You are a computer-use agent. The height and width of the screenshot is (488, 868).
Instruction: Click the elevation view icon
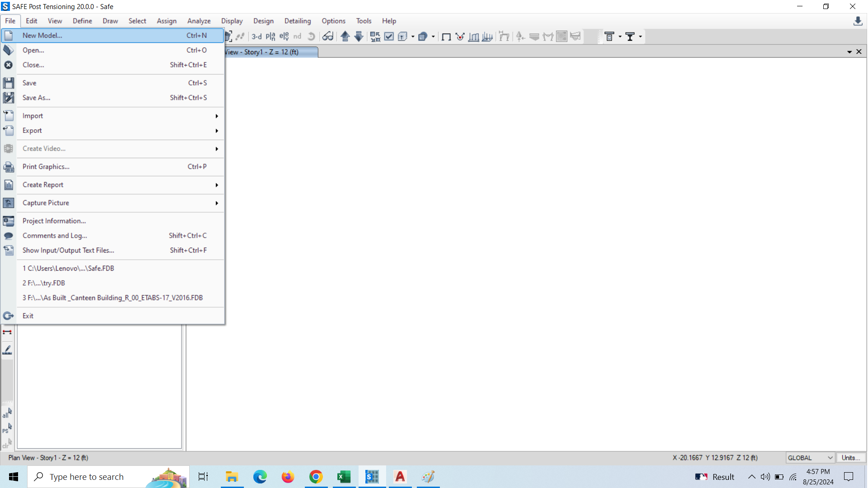[x=285, y=37]
